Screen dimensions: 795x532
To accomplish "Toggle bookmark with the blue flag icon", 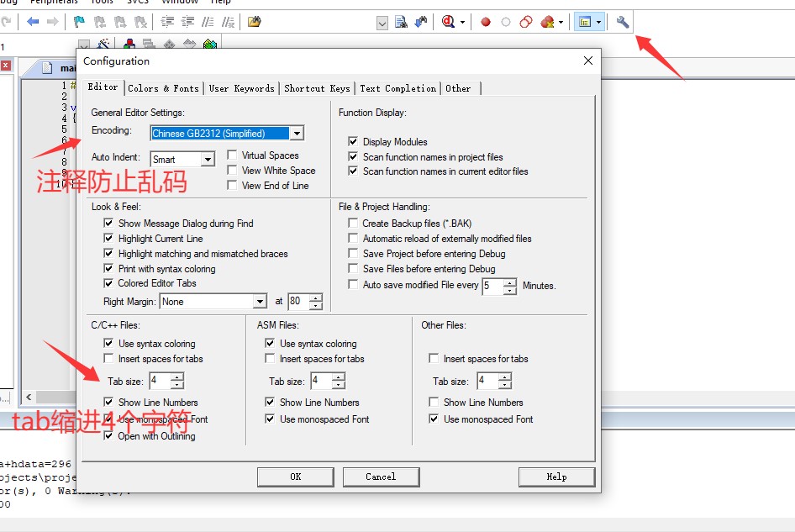I will (79, 22).
